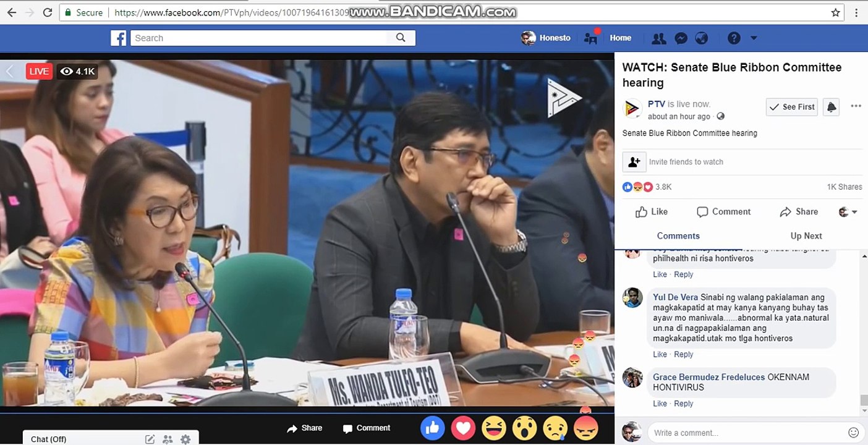Viewport: 868px width, 445px height.
Task: Toggle notifications bell for this live video
Action: pos(832,107)
